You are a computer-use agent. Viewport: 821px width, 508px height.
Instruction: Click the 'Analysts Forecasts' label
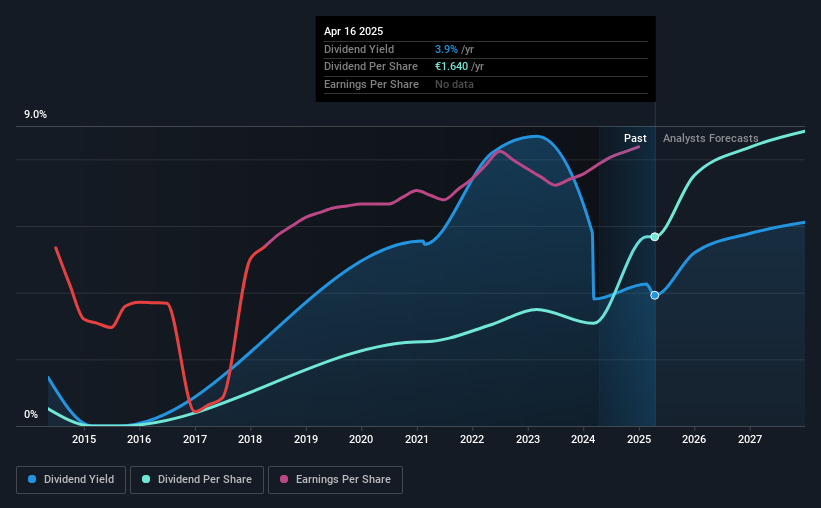coord(711,138)
